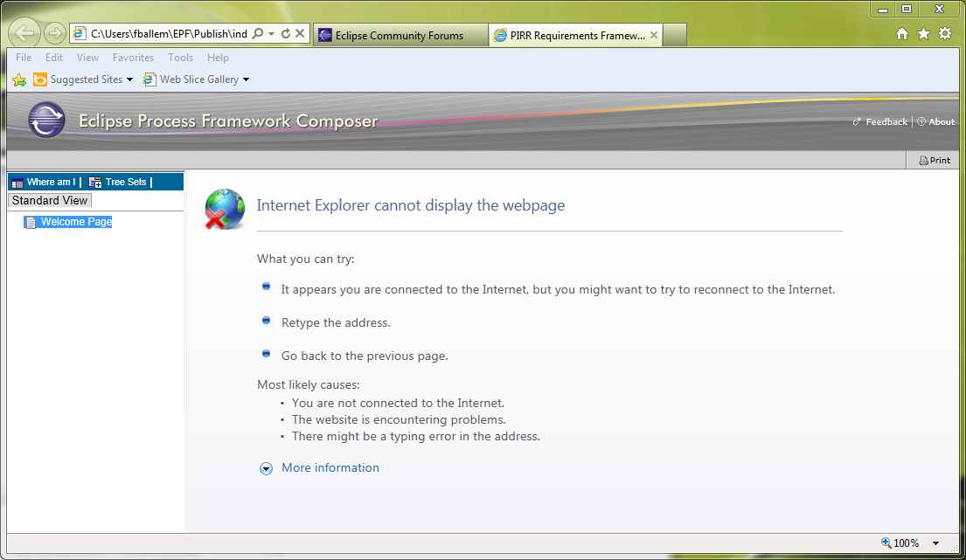Open the More information link
Viewport: 966px width, 560px height.
330,467
